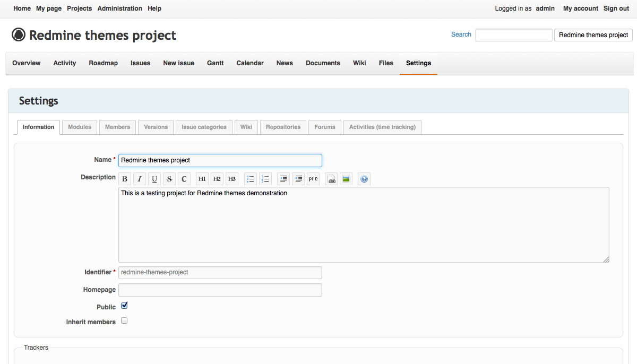Apply underline formatting in description toolbar
The image size is (637, 364).
154,179
